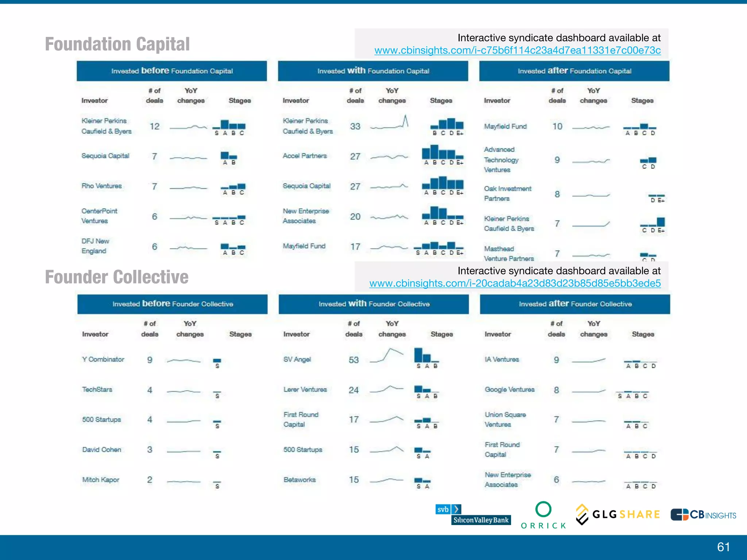Click DFJ New England stages chart
The width and height of the screenshot is (747, 560).
coord(233,249)
